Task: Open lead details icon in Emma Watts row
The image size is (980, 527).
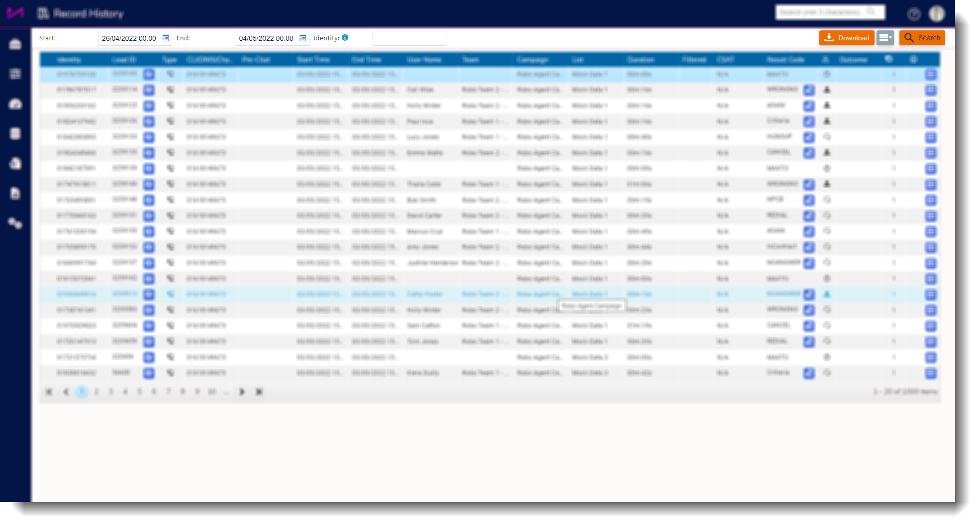Action: 149,153
